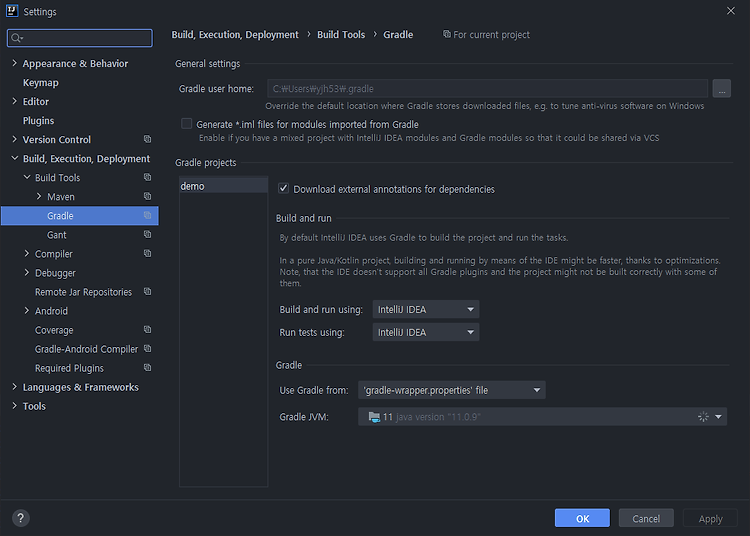Open the Use Gradle from dropdown
The height and width of the screenshot is (536, 750).
tap(452, 390)
